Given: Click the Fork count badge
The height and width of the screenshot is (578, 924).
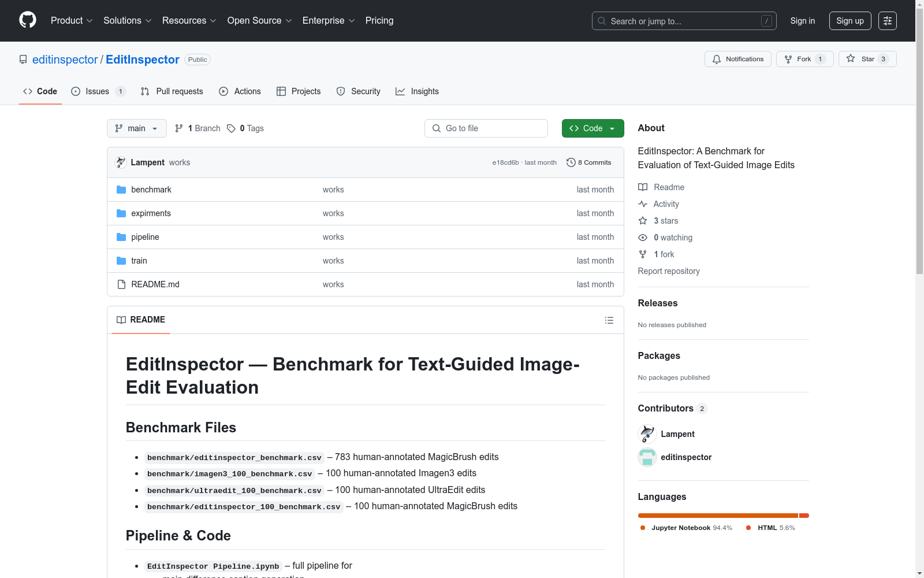Looking at the screenshot, I should (x=820, y=59).
